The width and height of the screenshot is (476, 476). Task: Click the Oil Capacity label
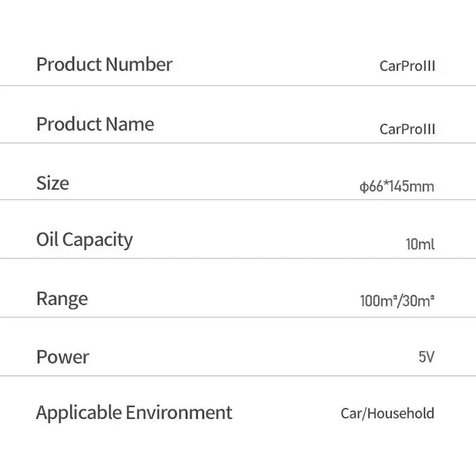[x=84, y=240]
